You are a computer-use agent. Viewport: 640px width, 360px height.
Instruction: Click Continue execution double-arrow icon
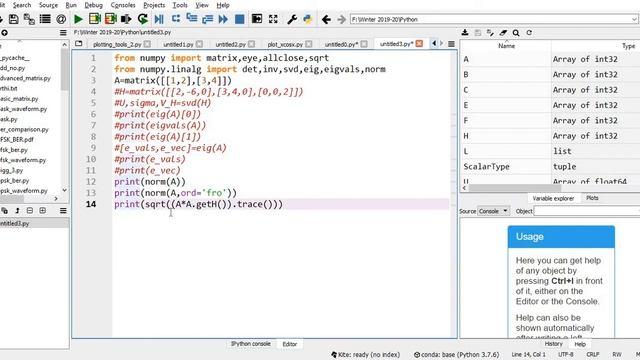(223, 19)
